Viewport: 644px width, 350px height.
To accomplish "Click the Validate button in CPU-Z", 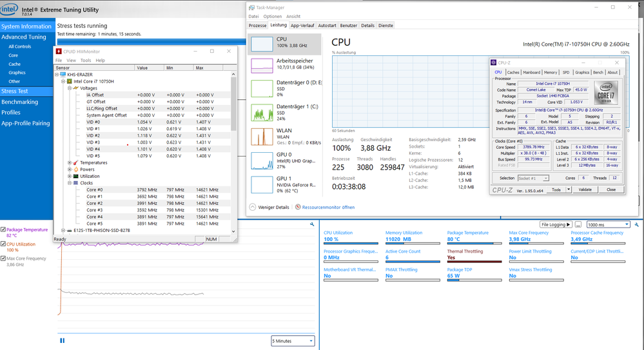I will coord(584,190).
